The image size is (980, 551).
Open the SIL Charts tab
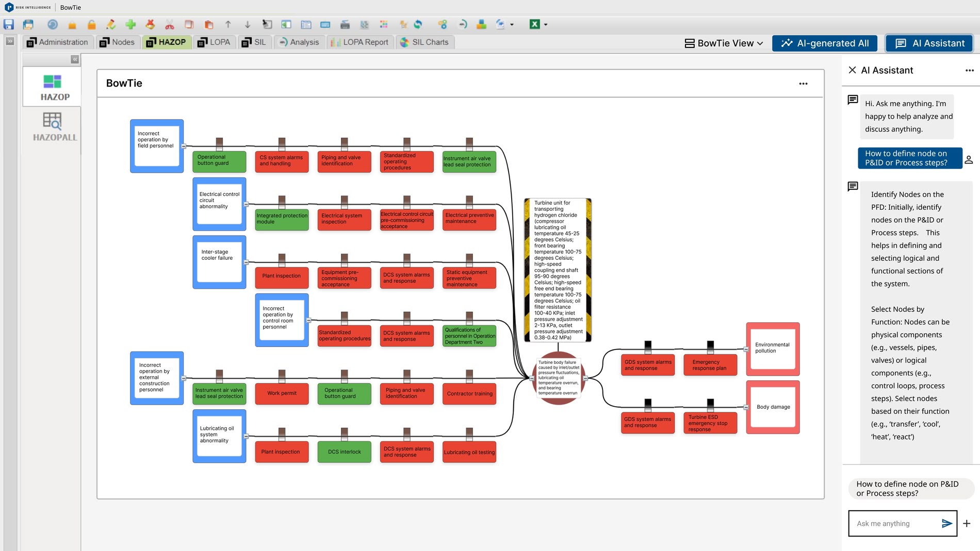424,42
